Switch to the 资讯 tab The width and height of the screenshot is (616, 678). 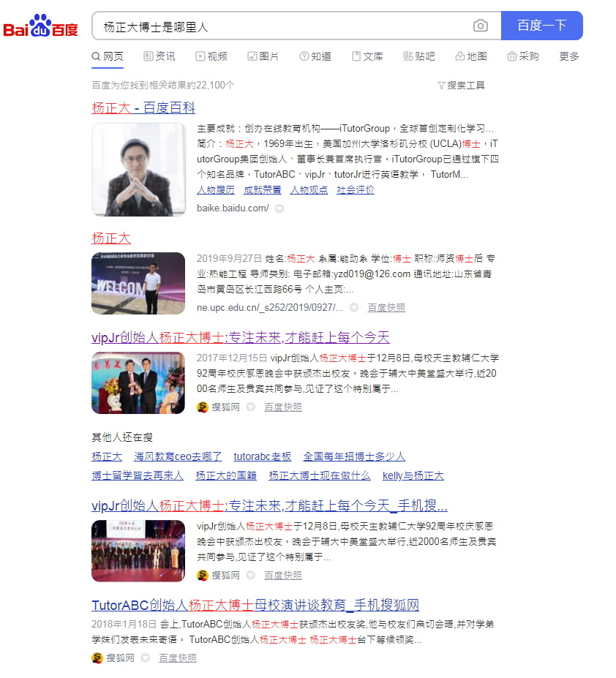point(159,56)
